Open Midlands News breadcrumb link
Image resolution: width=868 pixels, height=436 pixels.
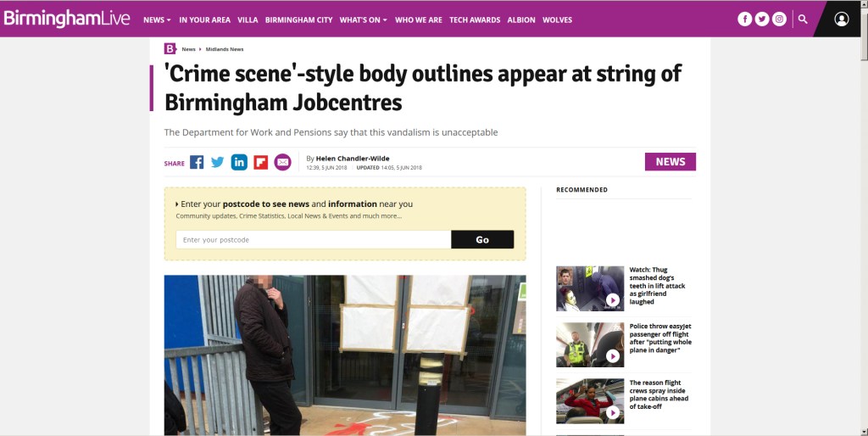coord(225,49)
